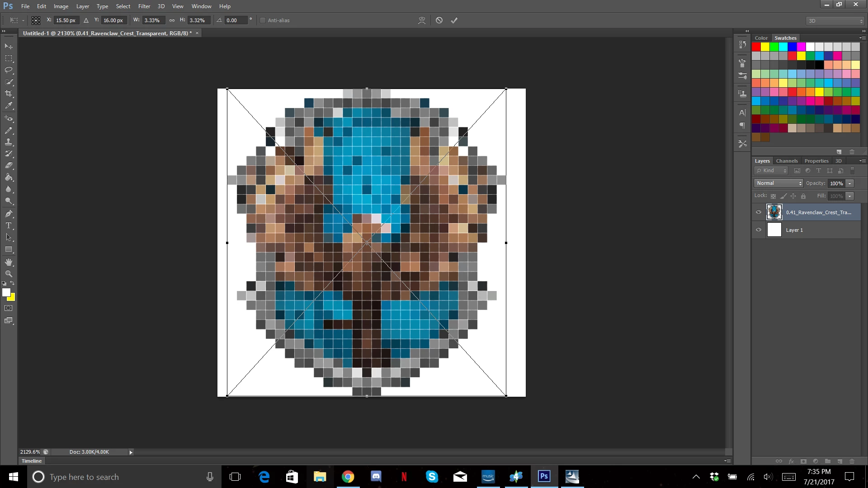Open the layer Opacity dropdown arrow
The image size is (868, 488).
coord(850,183)
